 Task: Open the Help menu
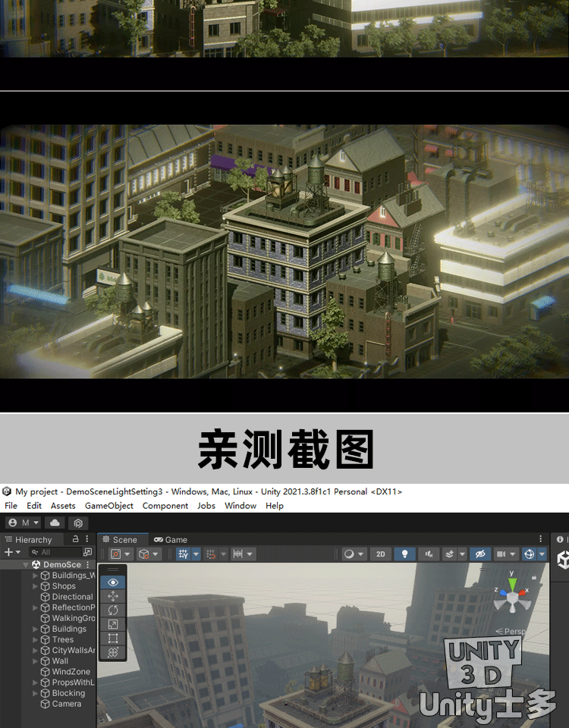[275, 506]
